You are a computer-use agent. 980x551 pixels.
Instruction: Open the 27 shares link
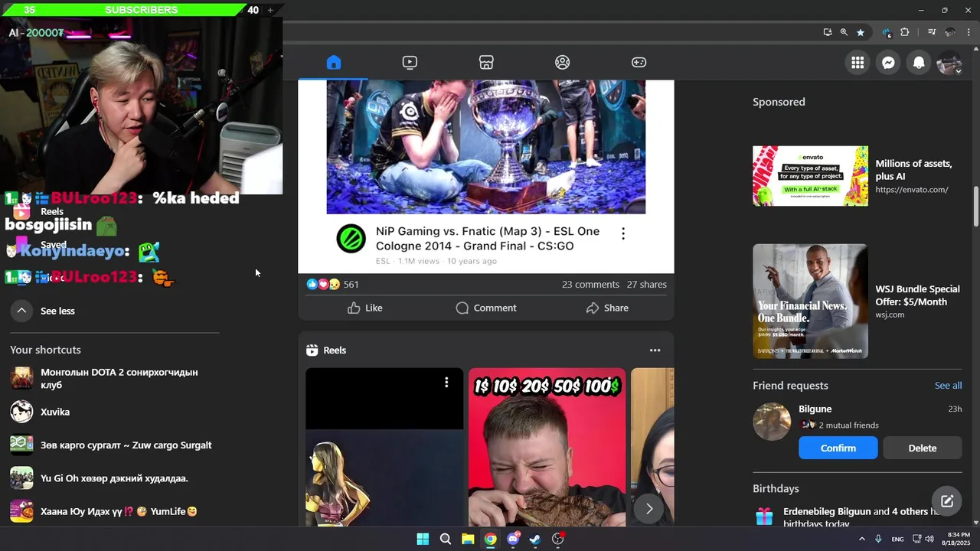pos(647,284)
